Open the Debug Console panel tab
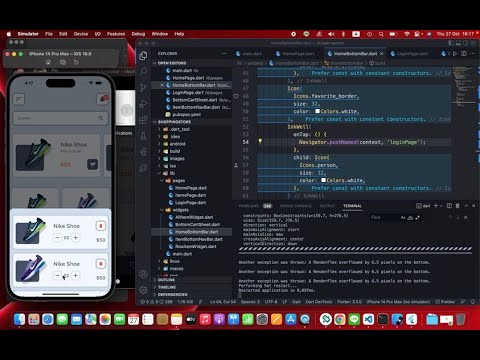480x360 pixels. tap(295, 206)
